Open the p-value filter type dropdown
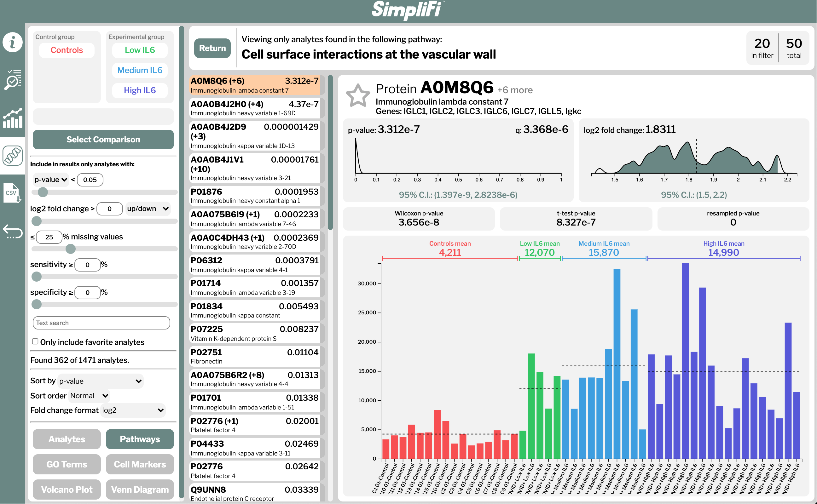The width and height of the screenshot is (817, 504). pyautogui.click(x=51, y=180)
